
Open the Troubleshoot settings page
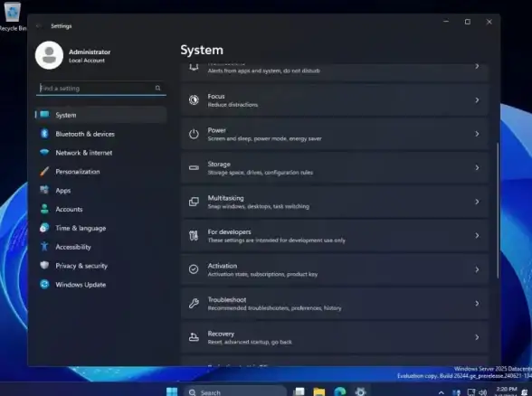(335, 304)
